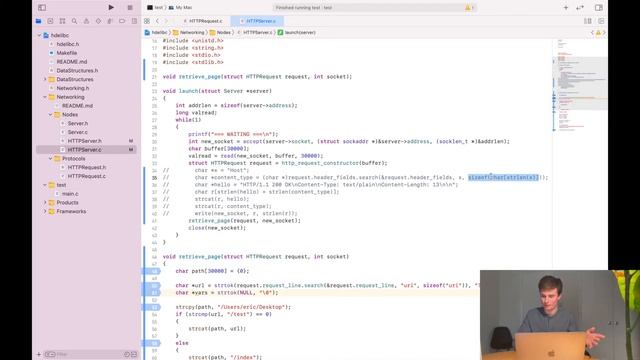Open HTTPRequest.c in Protocols
The height and width of the screenshot is (360, 640).
click(x=87, y=176)
